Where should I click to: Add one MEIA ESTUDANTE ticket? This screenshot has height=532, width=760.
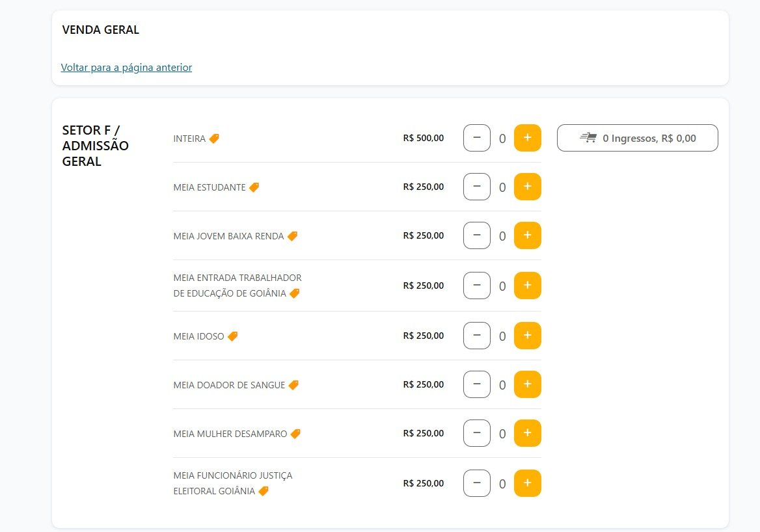pos(527,187)
